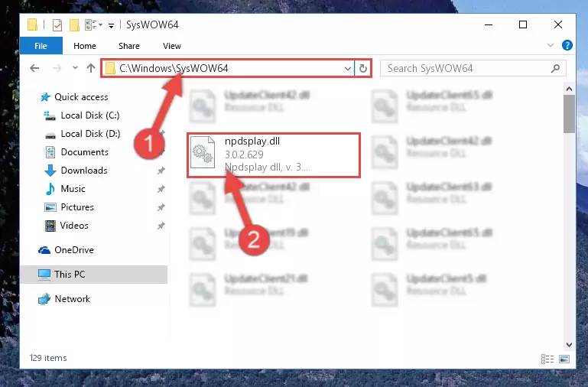The width and height of the screenshot is (588, 387).
Task: Click the folder icon in the title bar
Action: (33, 25)
